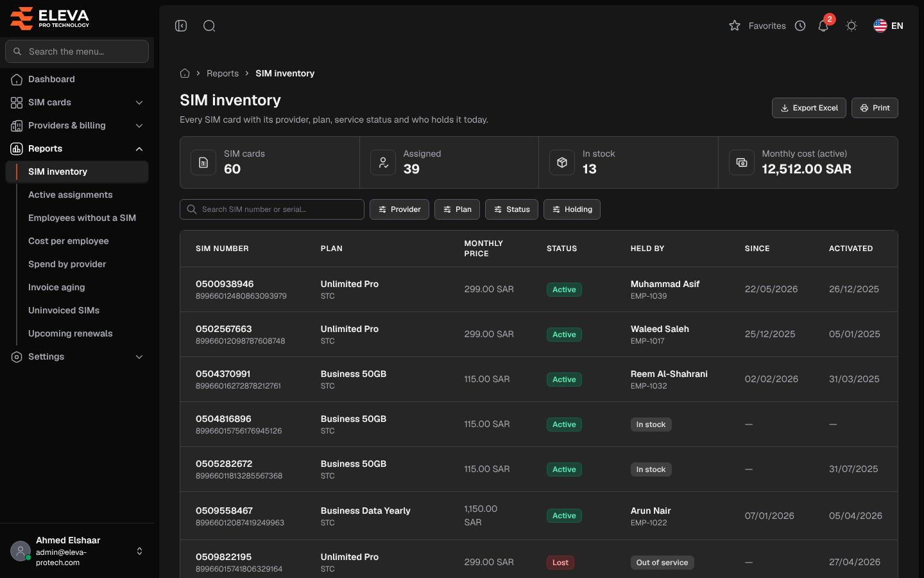The width and height of the screenshot is (924, 578).
Task: Expand the SIM cards sidebar menu
Action: pyautogui.click(x=77, y=102)
